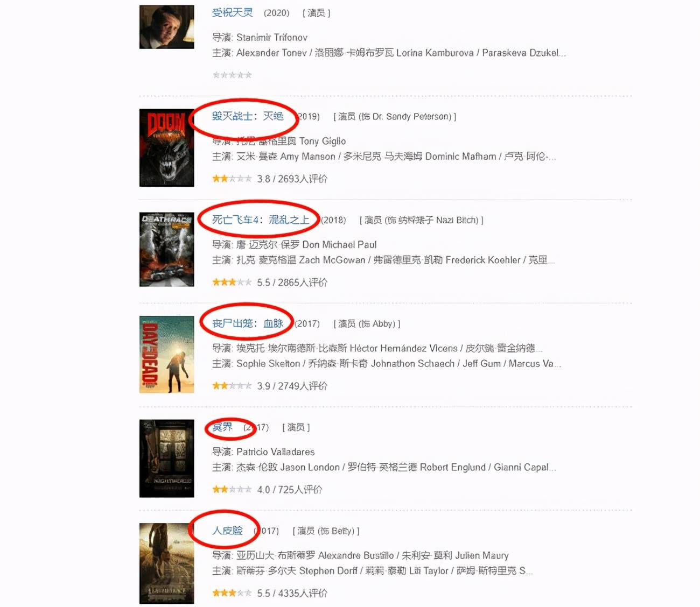Click the star icons beside 3.9 rating

click(x=232, y=386)
